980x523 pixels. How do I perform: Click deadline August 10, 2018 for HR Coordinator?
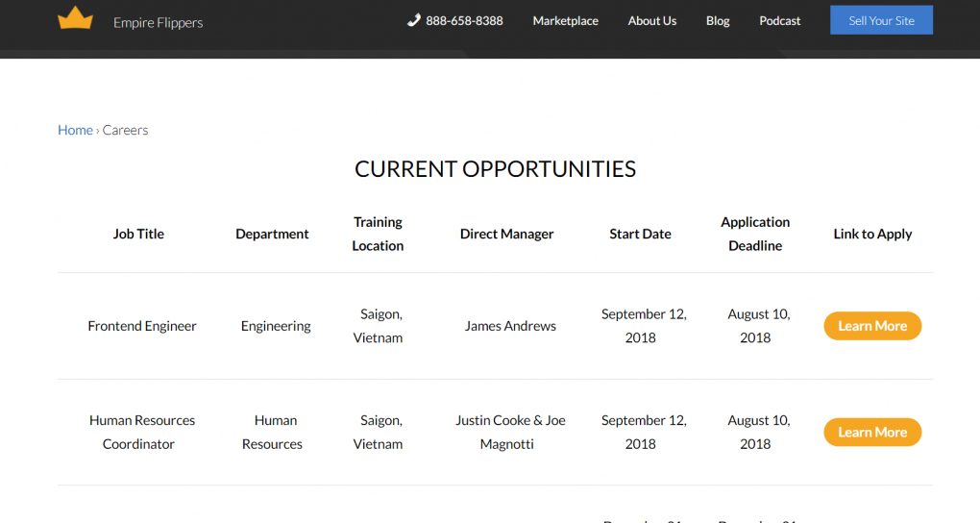point(758,432)
